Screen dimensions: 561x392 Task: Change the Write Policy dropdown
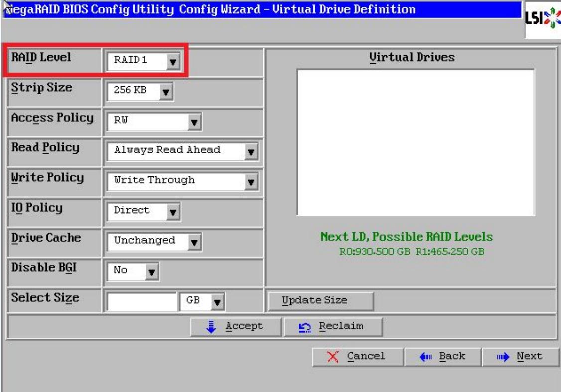[182, 181]
